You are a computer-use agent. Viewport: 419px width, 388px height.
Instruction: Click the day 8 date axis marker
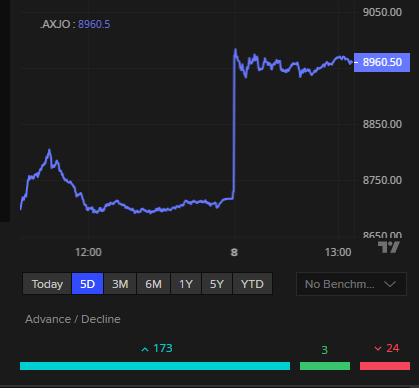(x=234, y=252)
